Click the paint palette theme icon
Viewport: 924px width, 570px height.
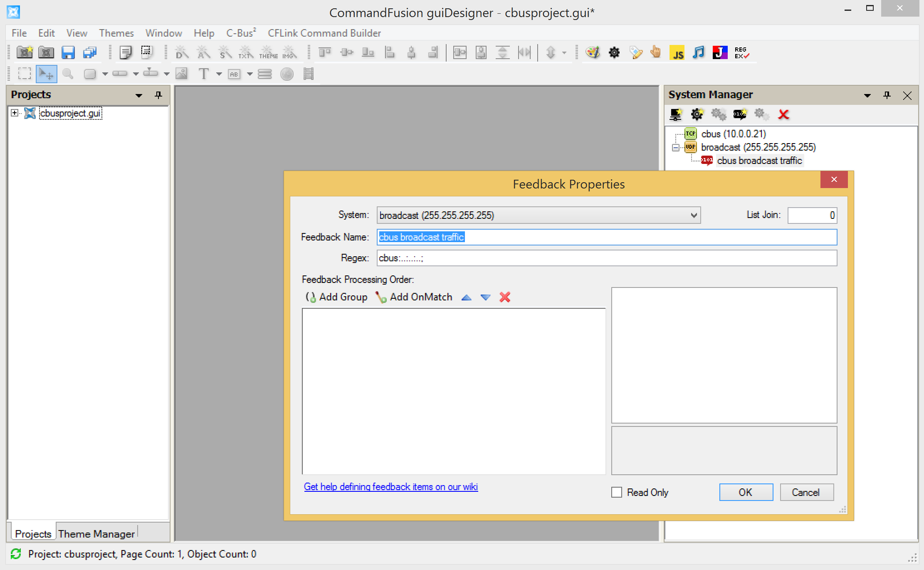592,53
